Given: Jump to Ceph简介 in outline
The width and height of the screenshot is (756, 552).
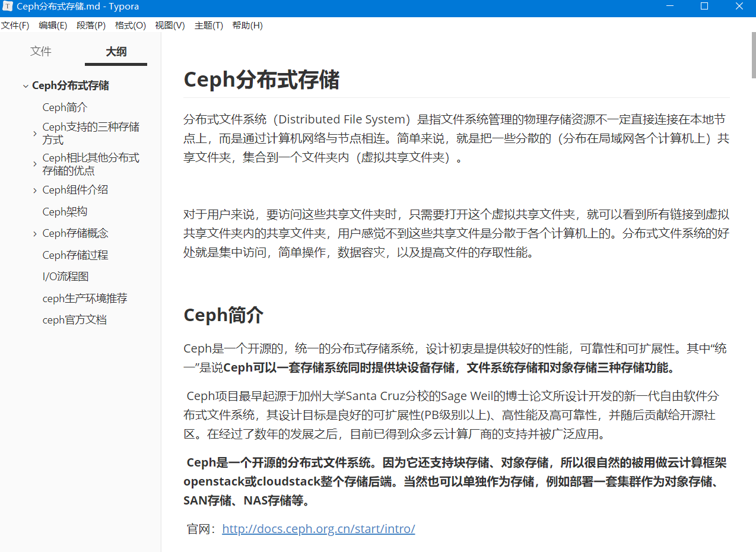Looking at the screenshot, I should pos(65,107).
